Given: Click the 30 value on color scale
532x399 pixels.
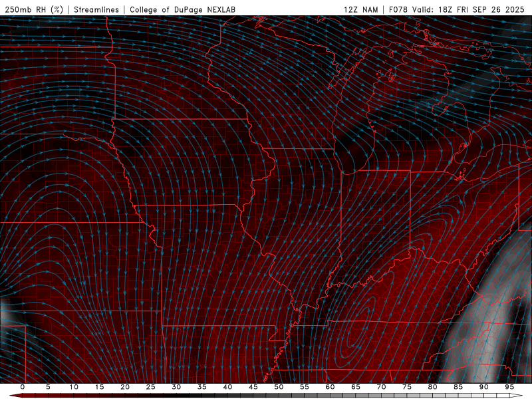Looking at the screenshot, I should 176,387.
